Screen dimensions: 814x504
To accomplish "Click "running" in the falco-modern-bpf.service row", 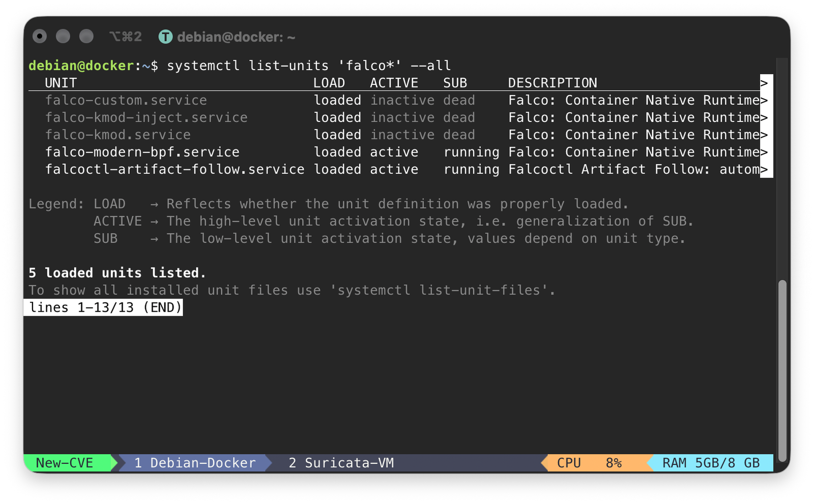I will [x=471, y=152].
